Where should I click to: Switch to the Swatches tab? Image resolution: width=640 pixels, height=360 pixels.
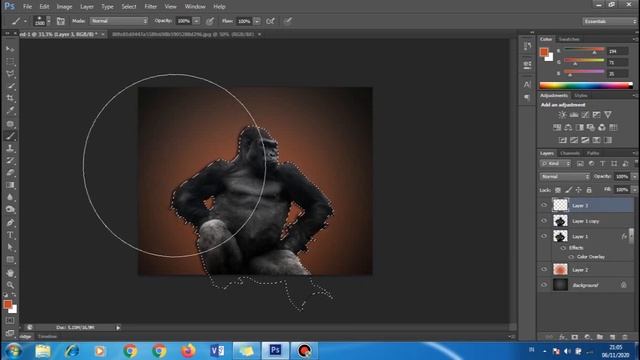coord(569,39)
